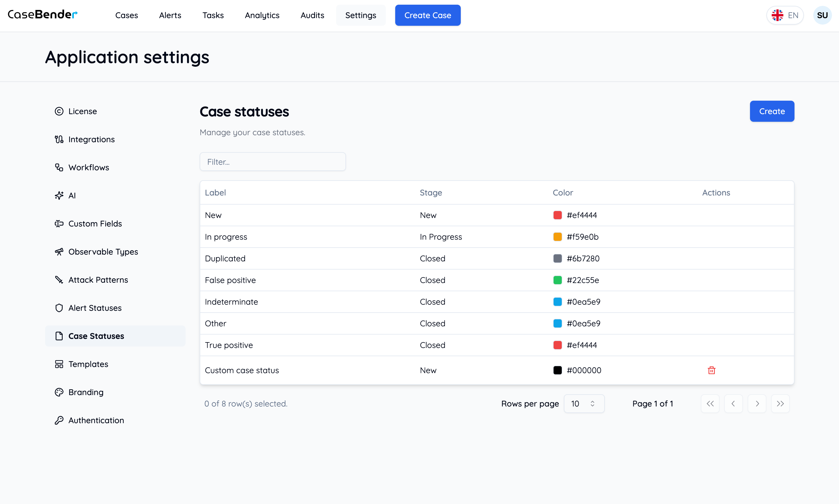Open the SU user avatar menu

[x=822, y=15]
